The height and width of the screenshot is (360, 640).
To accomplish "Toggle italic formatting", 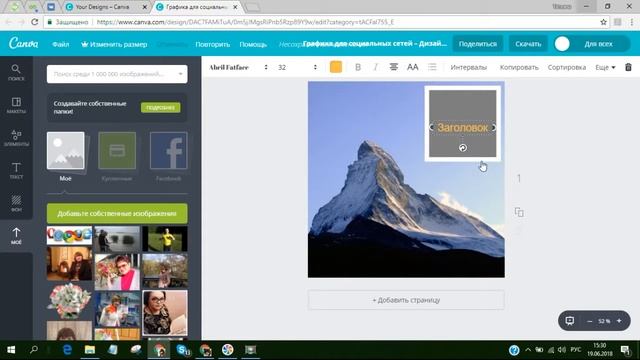I will (x=376, y=67).
